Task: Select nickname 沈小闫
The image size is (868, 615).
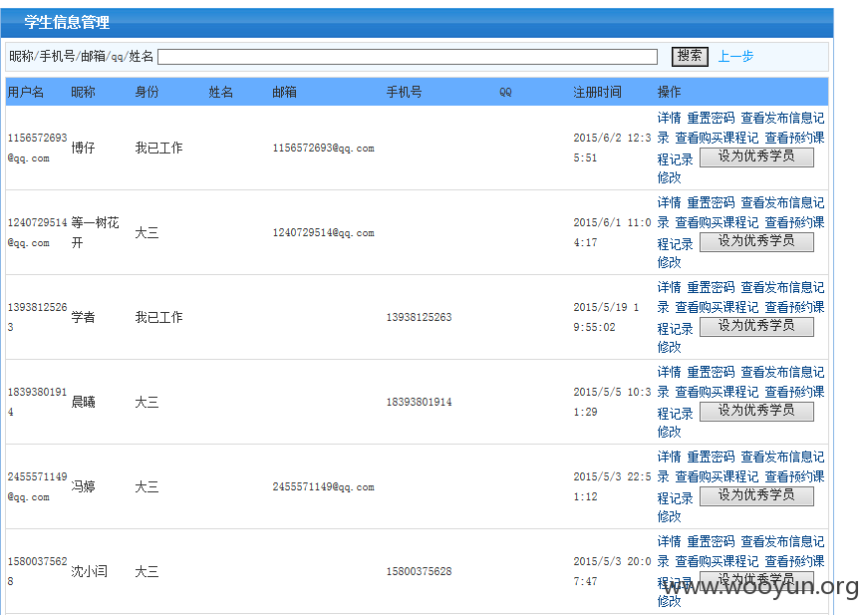Action: 89,571
